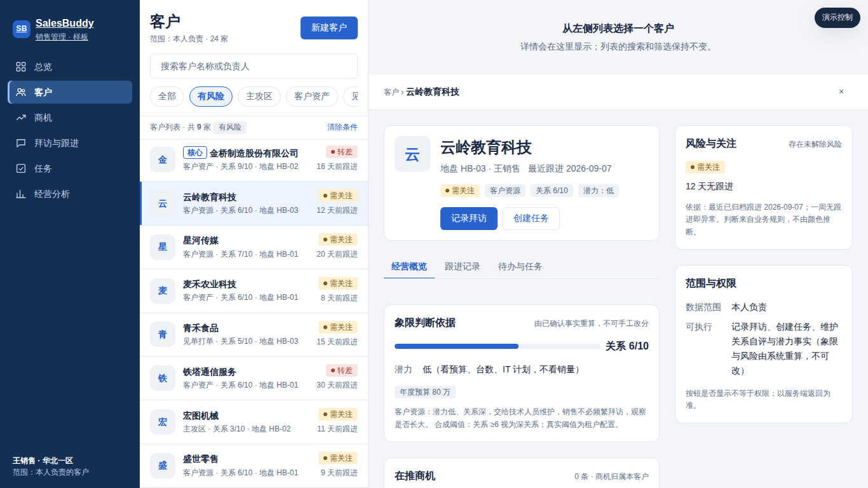This screenshot has height=488, width=868.
Task: Click the 云 avatar in 云岭教育科技 list row
Action: click(x=163, y=203)
